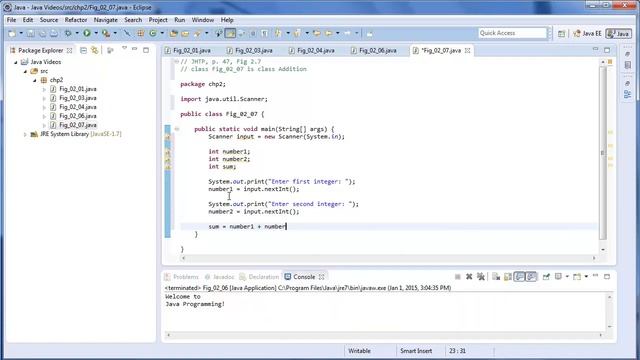Toggle Show Whitespace Characters in toolbar
640x360 pixels.
(x=264, y=33)
